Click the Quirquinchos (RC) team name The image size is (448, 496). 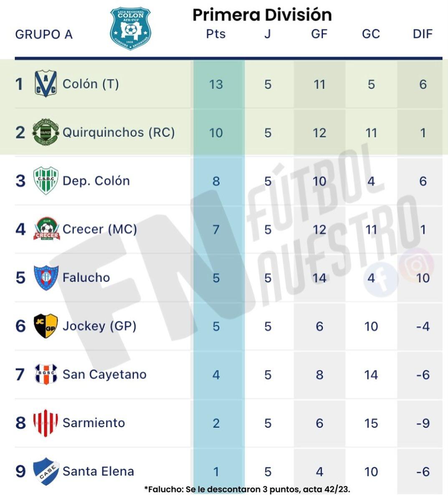pyautogui.click(x=119, y=132)
